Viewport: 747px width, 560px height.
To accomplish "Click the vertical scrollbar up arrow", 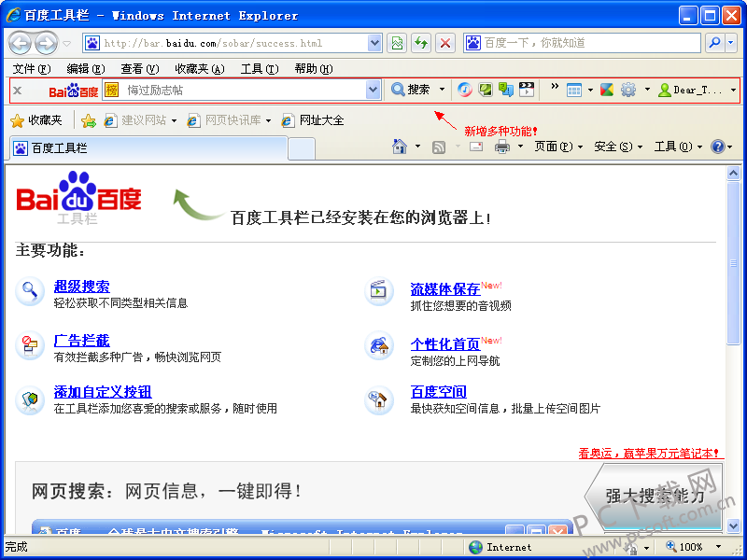I will click(x=734, y=174).
